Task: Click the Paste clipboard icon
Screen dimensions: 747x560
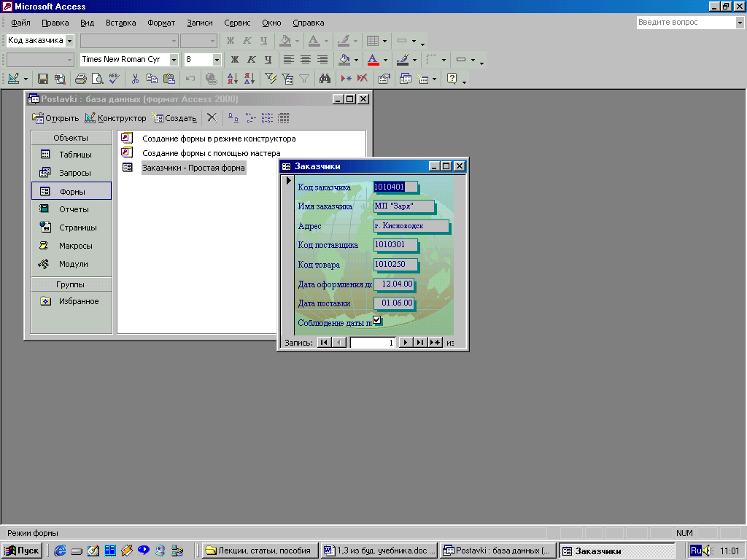Action: (169, 79)
